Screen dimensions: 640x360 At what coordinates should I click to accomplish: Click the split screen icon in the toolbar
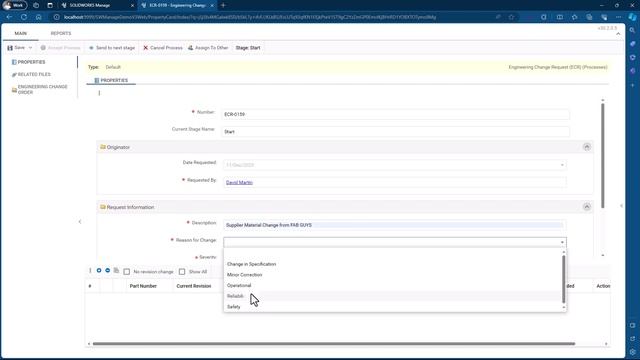(x=560, y=17)
